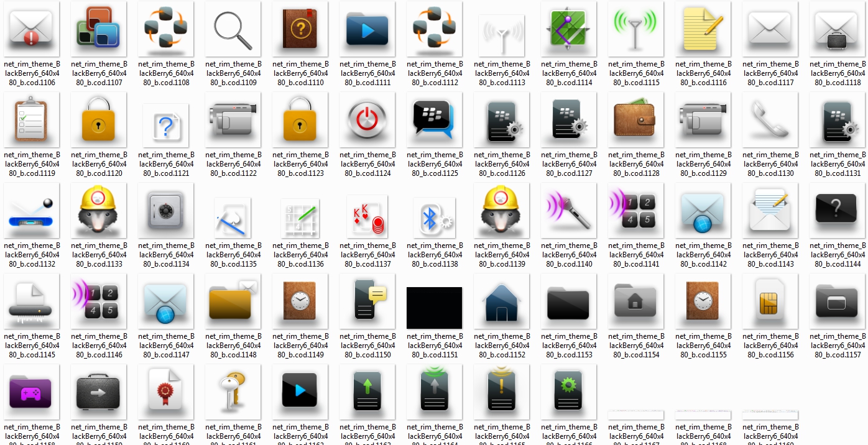This screenshot has height=445, width=868.
Task: Select file name ending in cod.1127
Action: coord(569,164)
